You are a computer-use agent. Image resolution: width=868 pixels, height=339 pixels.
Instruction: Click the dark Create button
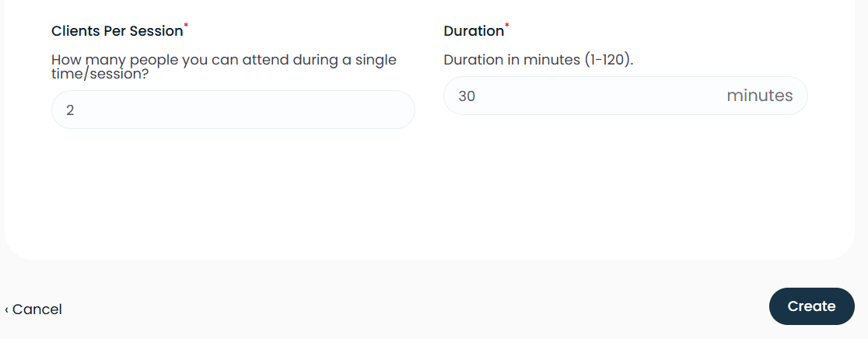811,306
